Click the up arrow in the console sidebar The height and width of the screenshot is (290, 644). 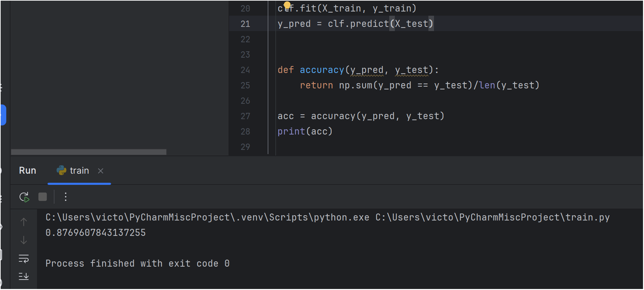point(24,222)
